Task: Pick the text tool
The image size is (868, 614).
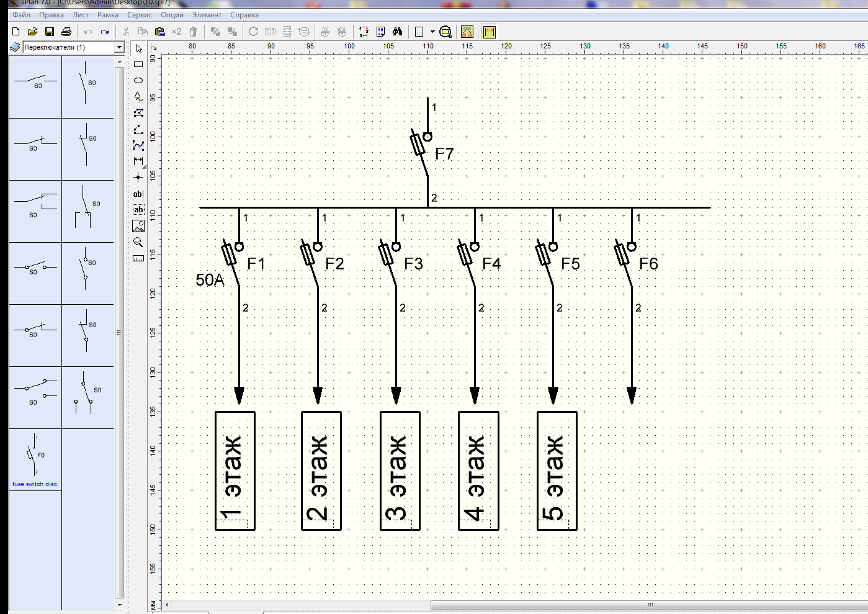Action: pos(138,194)
